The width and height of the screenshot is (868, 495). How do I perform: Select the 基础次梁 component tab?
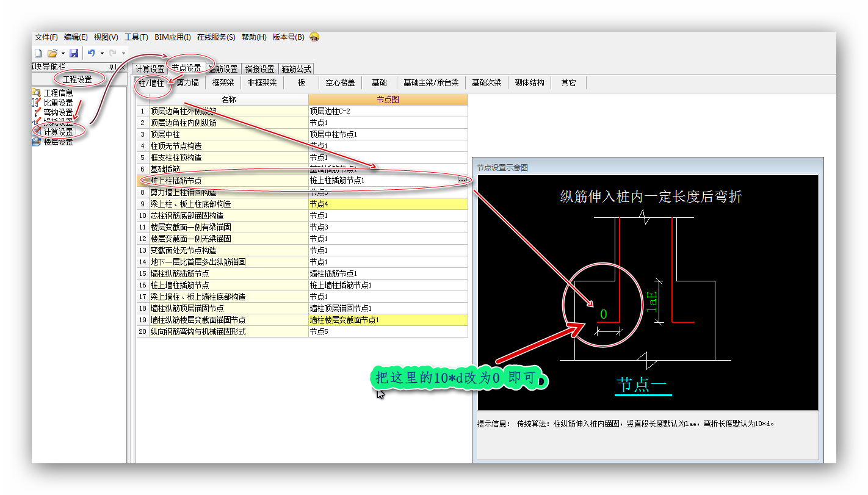[486, 83]
